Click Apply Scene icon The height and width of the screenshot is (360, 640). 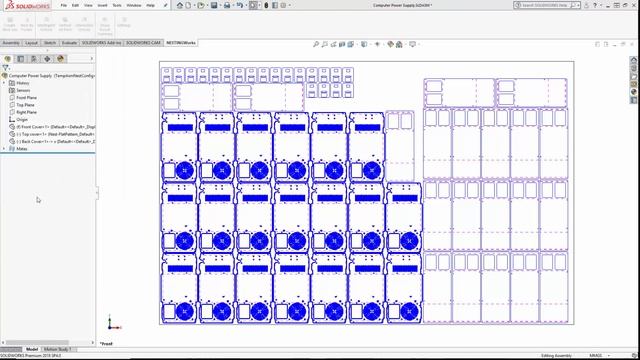coord(399,44)
